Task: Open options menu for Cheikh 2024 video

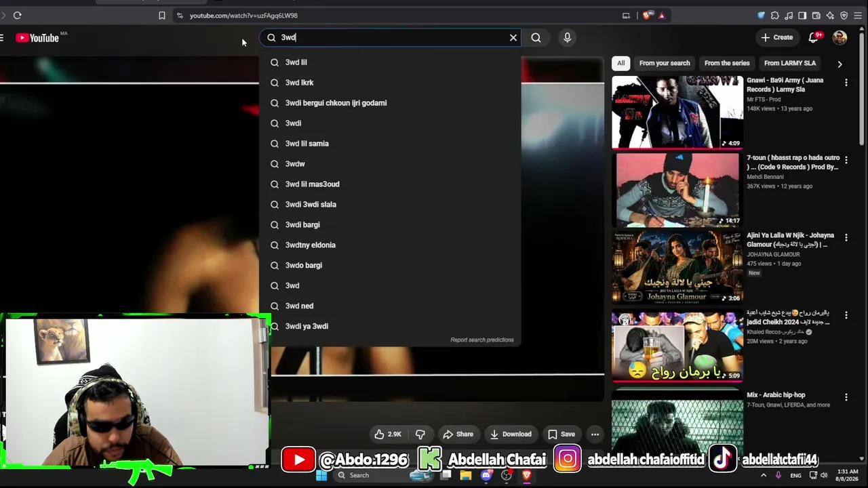Action: tap(846, 315)
